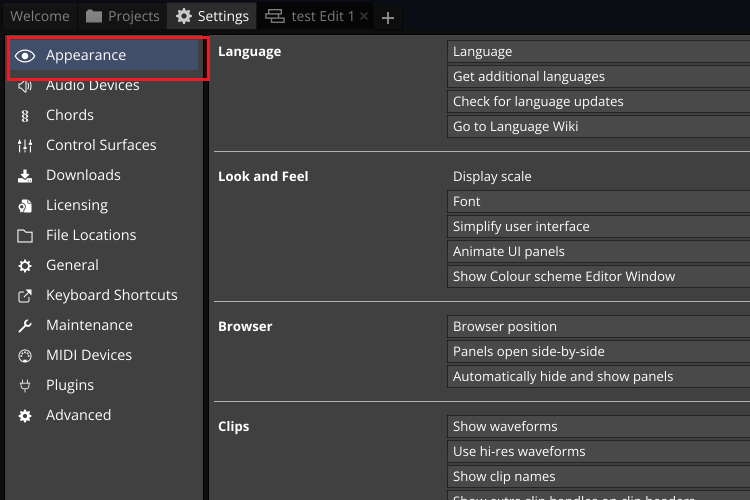Screen dimensions: 750x500
Task: Click the Control Surfaces faders icon
Action: coord(25,146)
